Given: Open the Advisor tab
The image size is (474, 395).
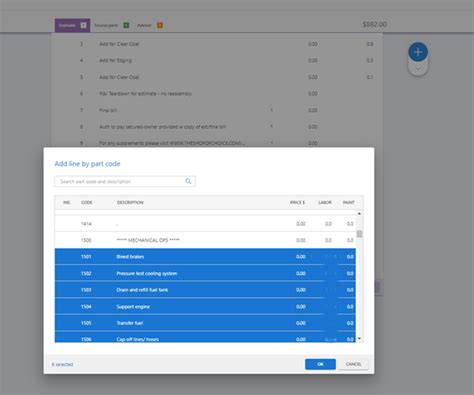Looking at the screenshot, I should [150, 25].
